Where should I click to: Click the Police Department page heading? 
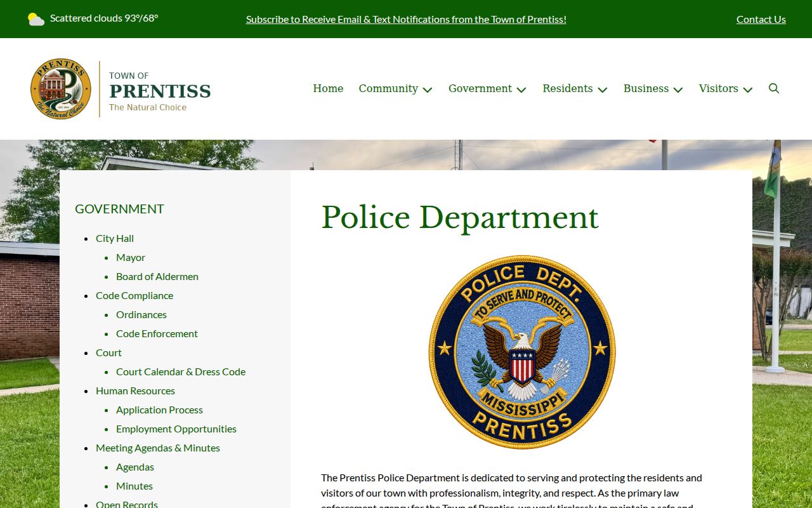pyautogui.click(x=460, y=218)
